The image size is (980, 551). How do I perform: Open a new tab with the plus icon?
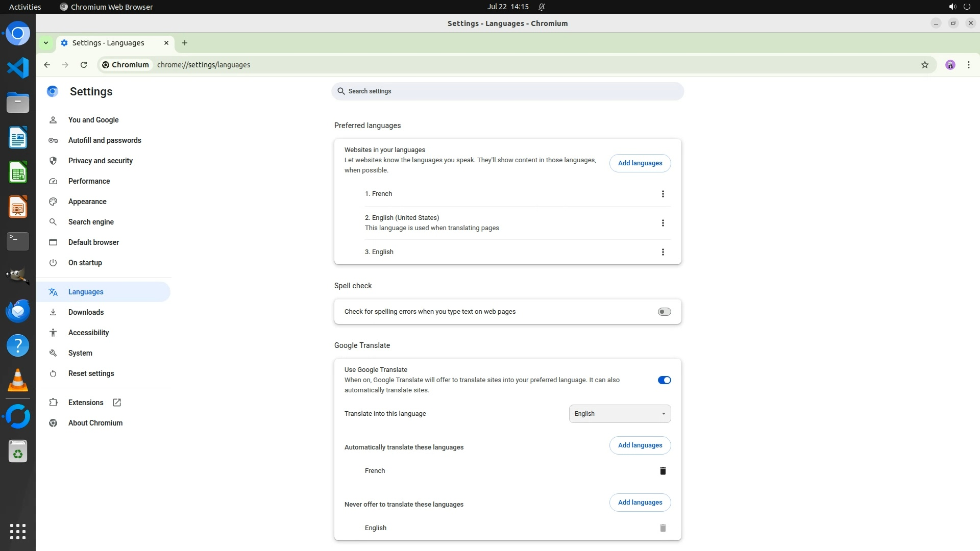pos(185,43)
